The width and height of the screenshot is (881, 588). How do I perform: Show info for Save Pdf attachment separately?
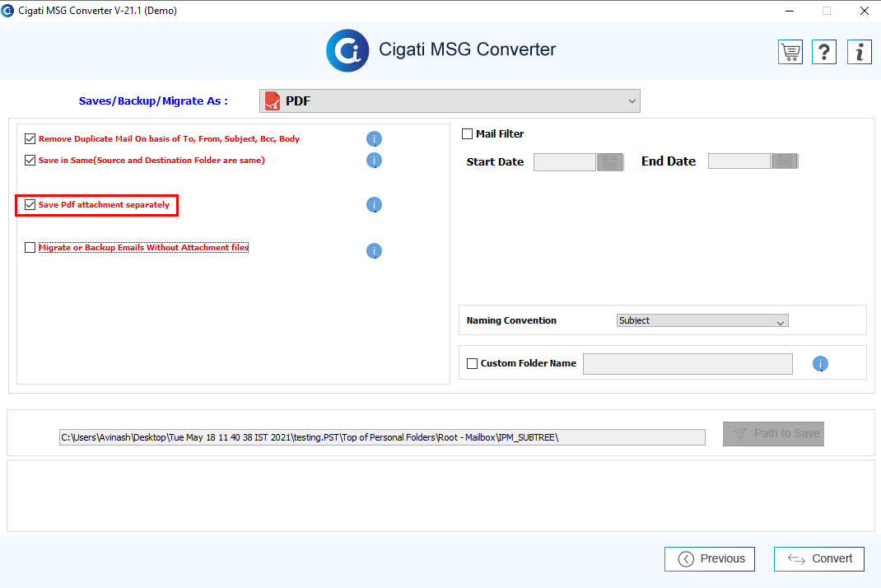pos(374,204)
